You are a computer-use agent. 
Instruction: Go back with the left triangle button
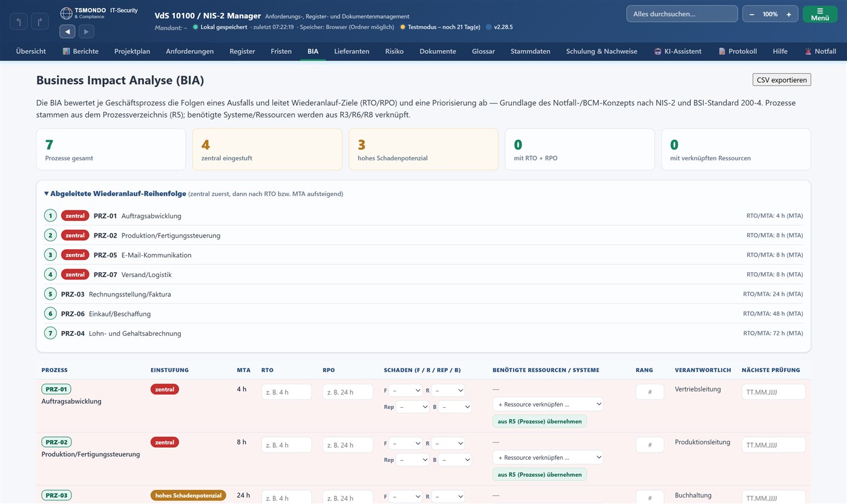click(67, 31)
